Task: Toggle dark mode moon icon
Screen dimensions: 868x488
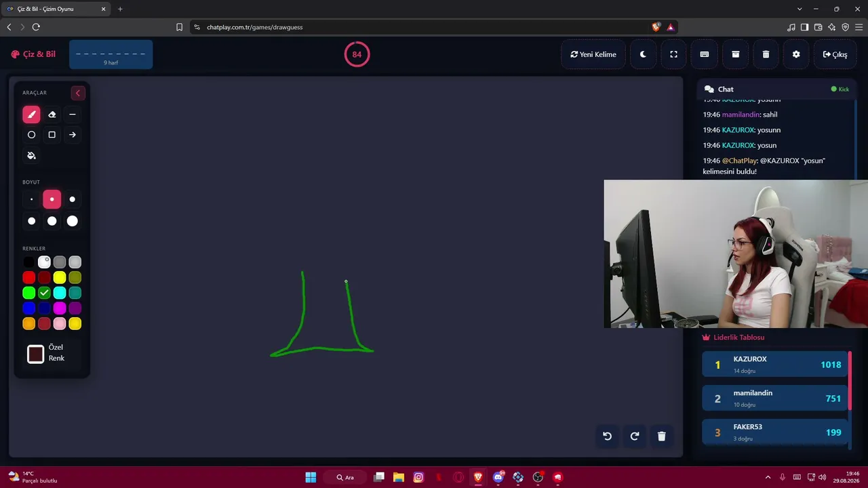Action: (x=643, y=54)
